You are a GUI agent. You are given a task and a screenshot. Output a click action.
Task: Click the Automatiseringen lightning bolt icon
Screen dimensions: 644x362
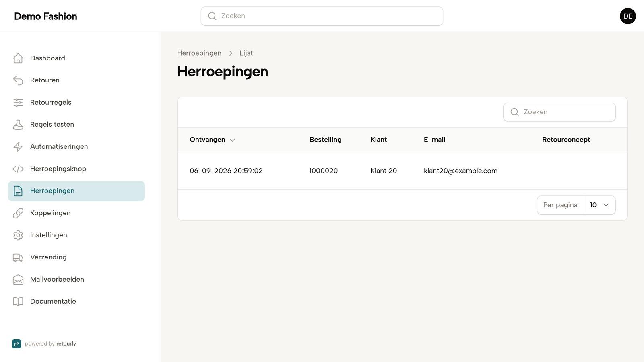click(x=18, y=147)
